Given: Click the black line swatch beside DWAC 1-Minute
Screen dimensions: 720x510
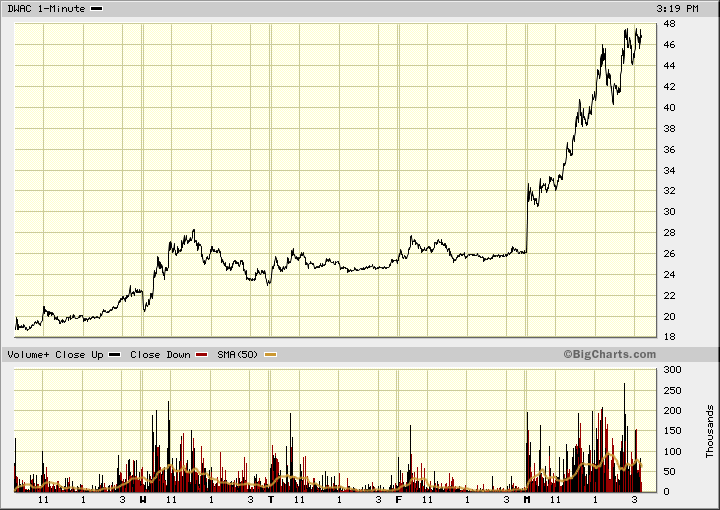Looking at the screenshot, I should click(x=97, y=9).
